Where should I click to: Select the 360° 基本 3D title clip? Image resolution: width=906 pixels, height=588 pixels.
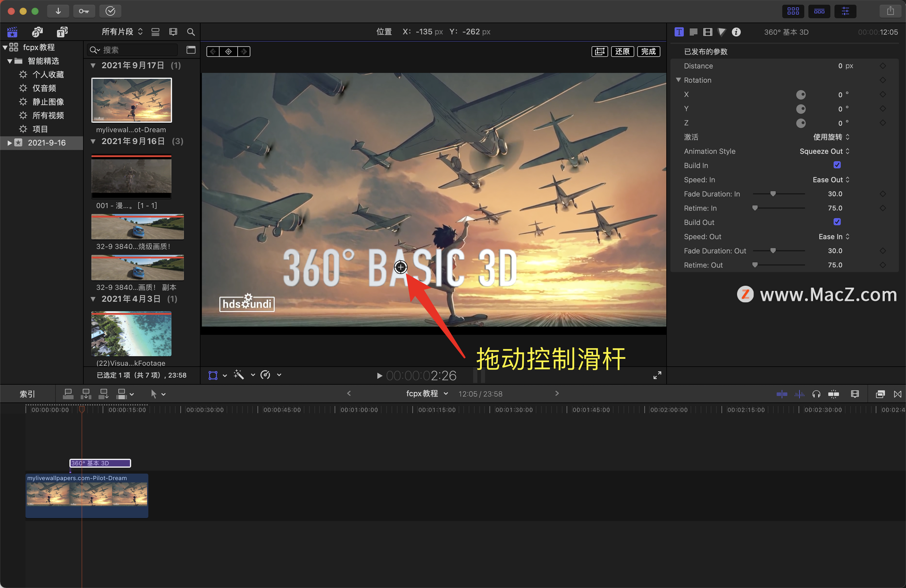coord(100,464)
